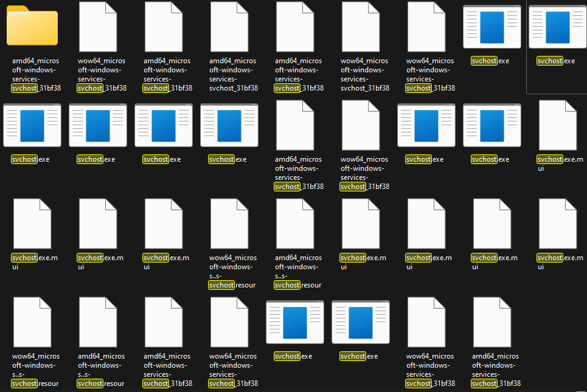Open the amd64_microsoft-windows-services-svchost folder icon
The width and height of the screenshot is (587, 392).
[32, 26]
